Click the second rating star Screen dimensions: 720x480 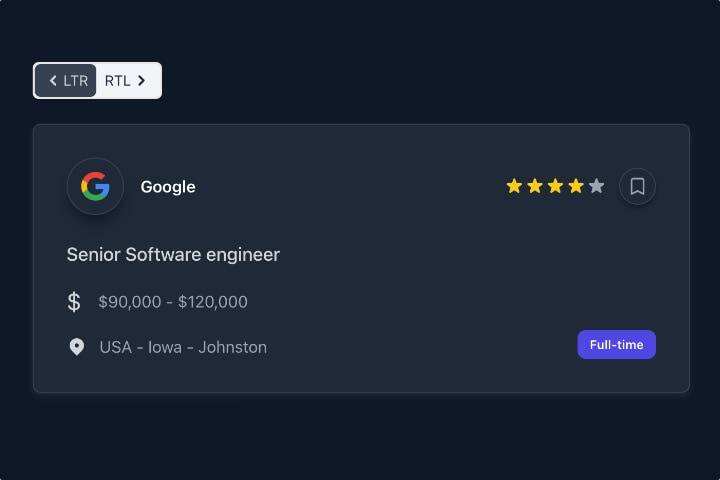(x=535, y=186)
